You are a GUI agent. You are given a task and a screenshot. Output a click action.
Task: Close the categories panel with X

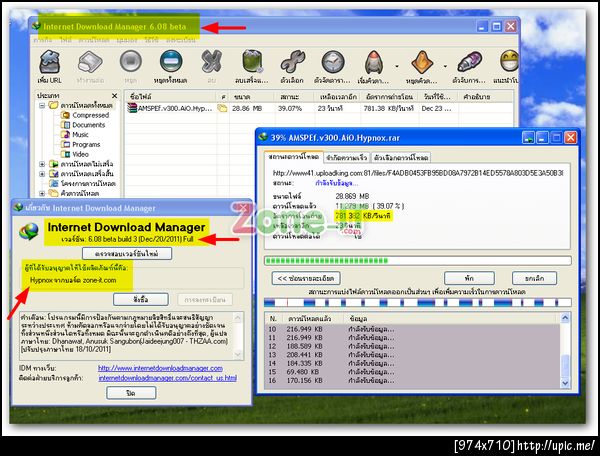click(x=114, y=96)
